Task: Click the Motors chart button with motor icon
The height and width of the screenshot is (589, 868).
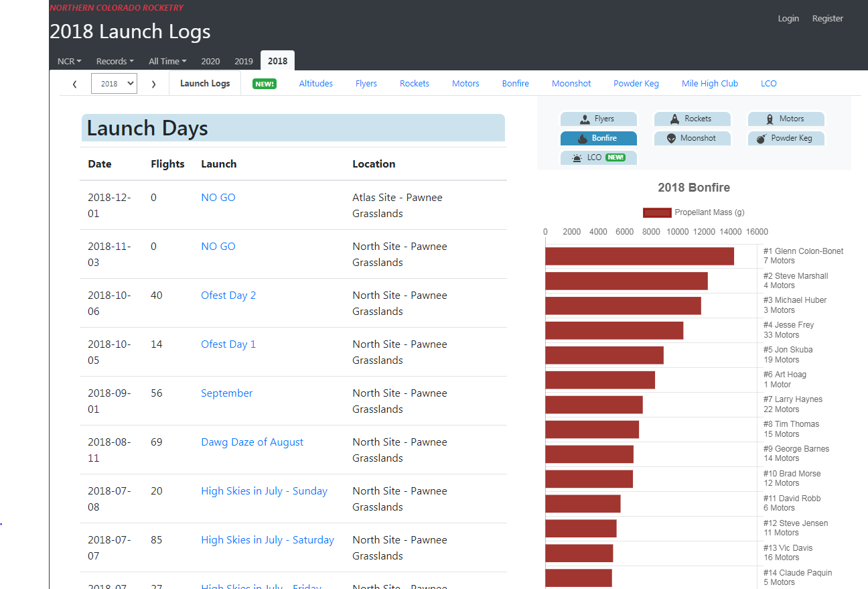Action: coord(786,119)
